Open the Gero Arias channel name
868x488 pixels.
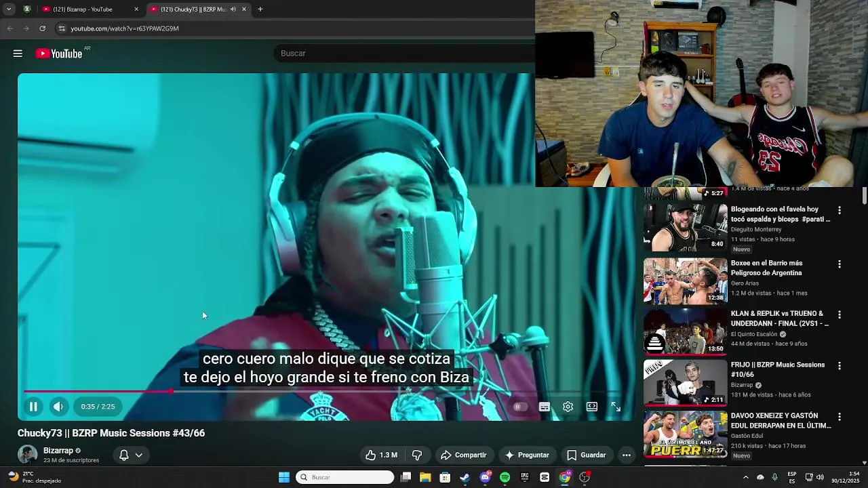(745, 283)
